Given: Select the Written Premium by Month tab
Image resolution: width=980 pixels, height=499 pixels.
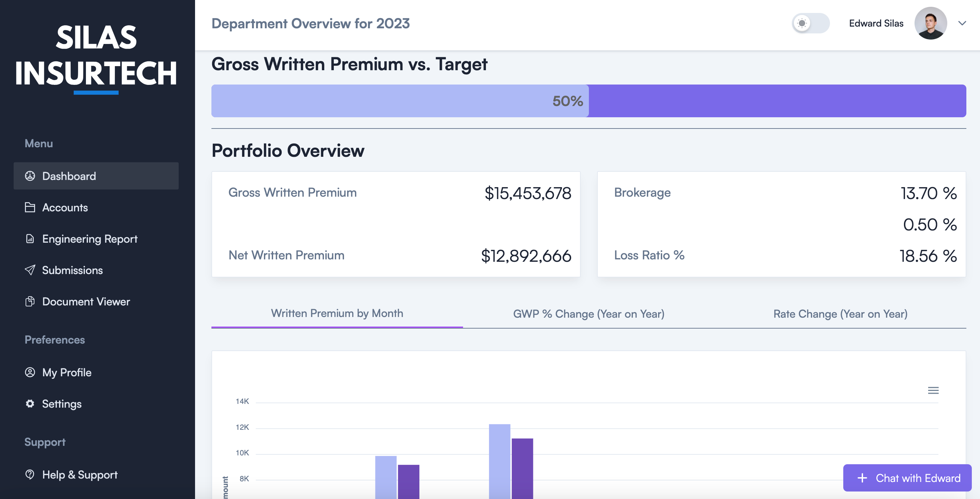Looking at the screenshot, I should (337, 313).
